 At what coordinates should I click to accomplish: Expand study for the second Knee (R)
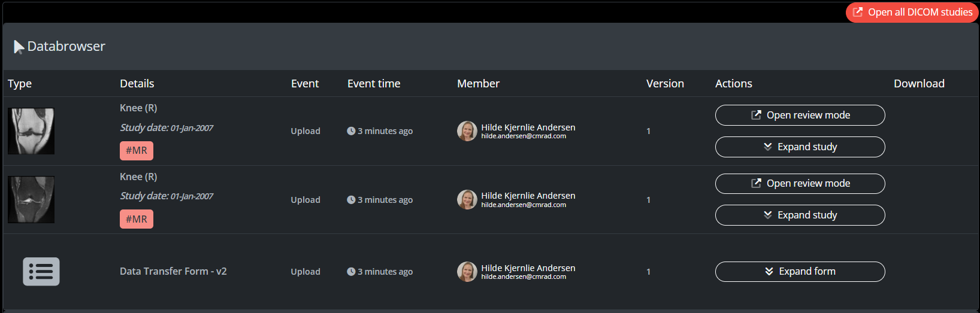[800, 215]
